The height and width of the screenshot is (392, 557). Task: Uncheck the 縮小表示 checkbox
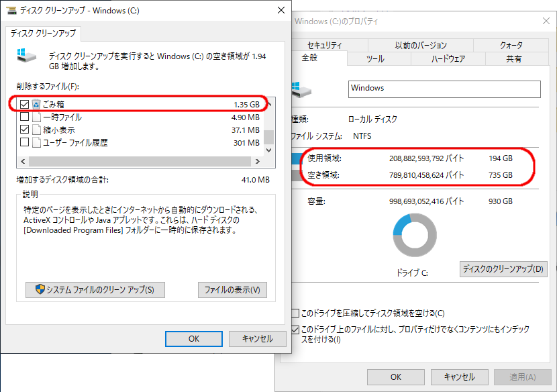tap(25, 130)
